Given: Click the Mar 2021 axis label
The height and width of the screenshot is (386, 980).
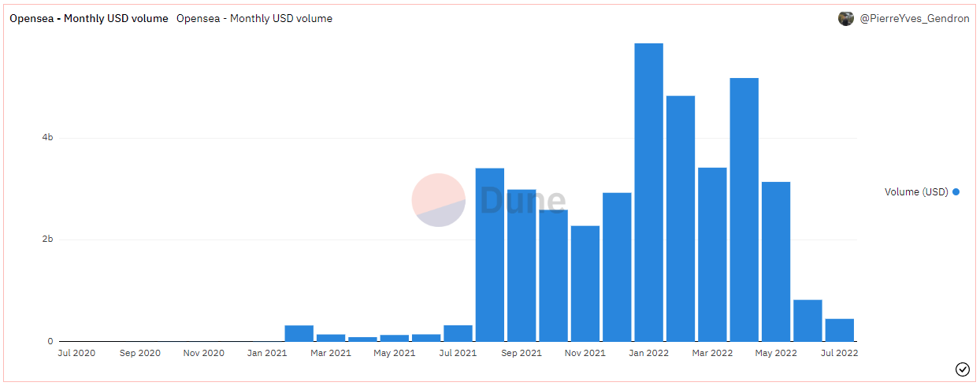Looking at the screenshot, I should tap(331, 353).
